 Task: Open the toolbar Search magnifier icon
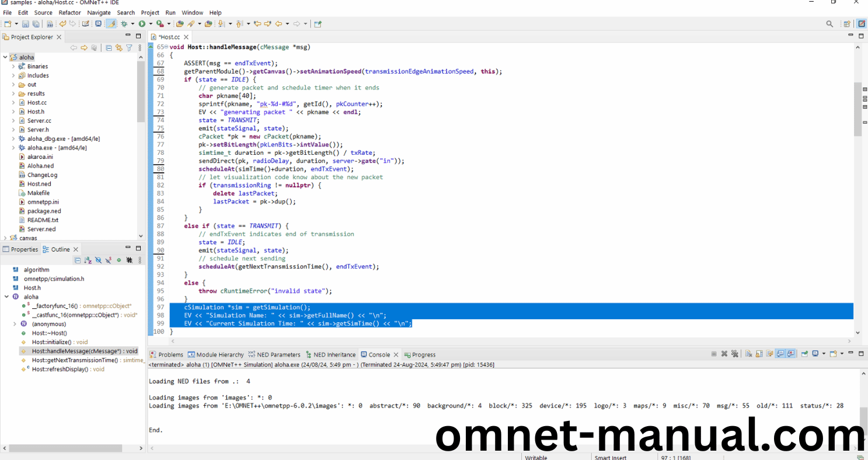click(829, 24)
